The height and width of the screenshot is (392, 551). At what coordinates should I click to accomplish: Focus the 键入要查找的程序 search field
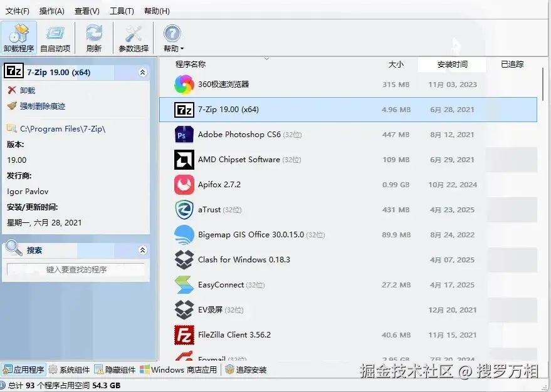coord(76,269)
